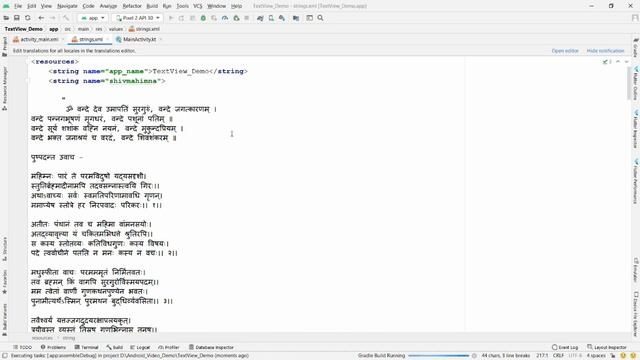Image resolution: width=640 pixels, height=360 pixels.
Task: Open the CRLF line separator selector
Action: [x=558, y=356]
